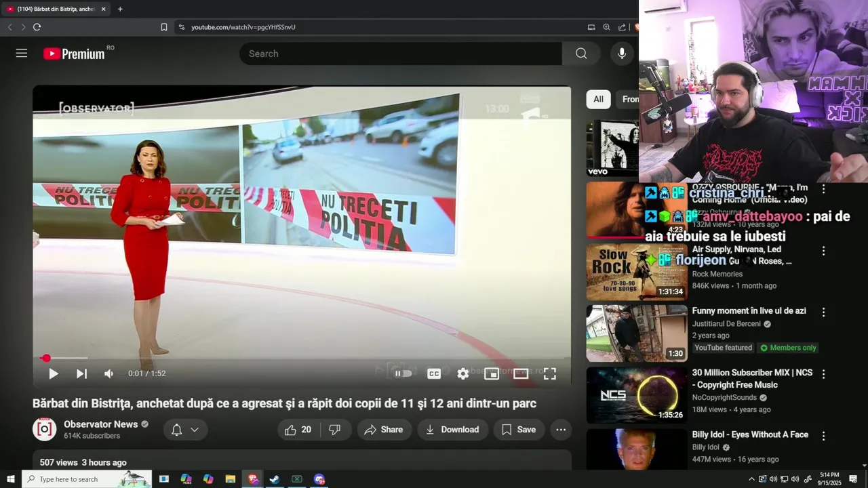
Task: Close the Bărbat din Bistrița tab
Action: click(x=104, y=9)
